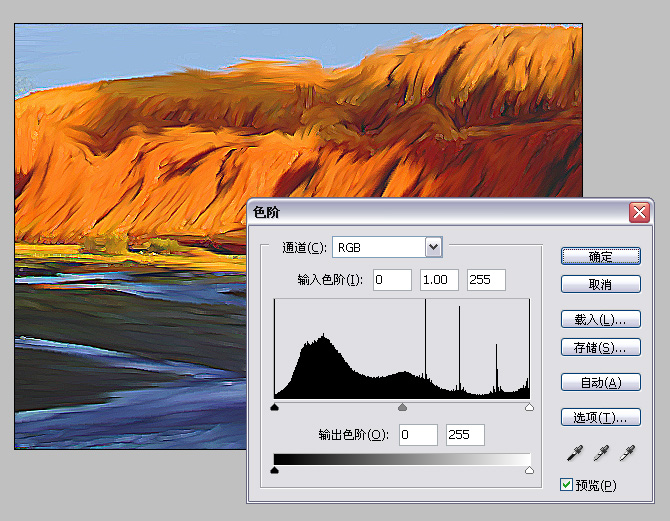This screenshot has width=670, height=521.
Task: Click the 选项(T)... button
Action: [600, 417]
